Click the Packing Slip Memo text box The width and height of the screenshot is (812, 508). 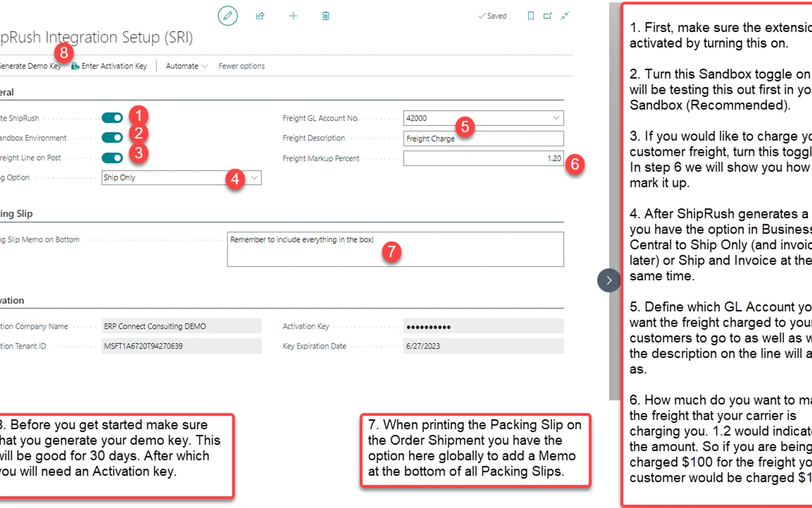pyautogui.click(x=395, y=249)
